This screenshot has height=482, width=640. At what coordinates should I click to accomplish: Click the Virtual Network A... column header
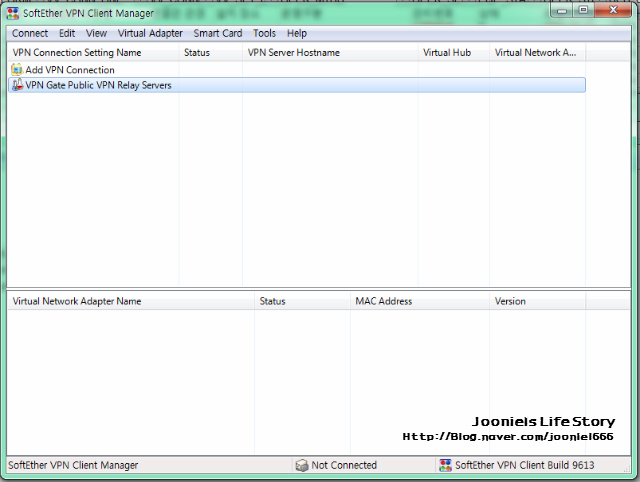(x=538, y=53)
